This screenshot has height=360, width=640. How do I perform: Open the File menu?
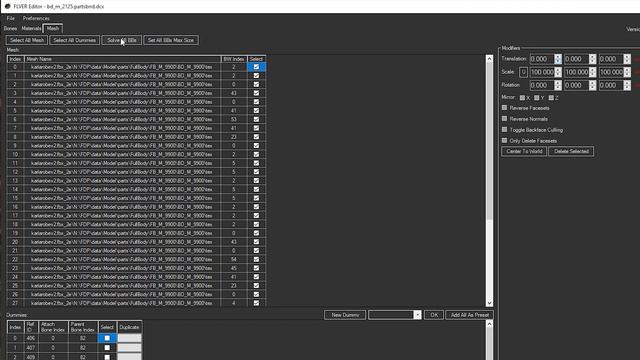pos(11,18)
